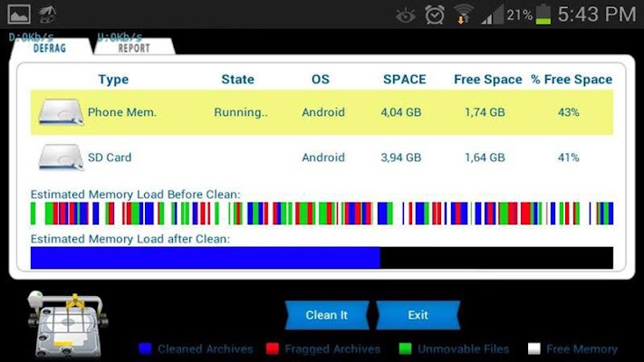644x362 pixels.
Task: Click the fragmented memory before clean bar
Action: [x=322, y=214]
